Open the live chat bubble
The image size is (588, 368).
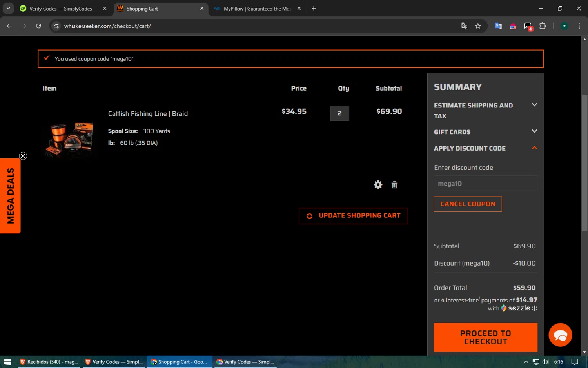point(560,335)
